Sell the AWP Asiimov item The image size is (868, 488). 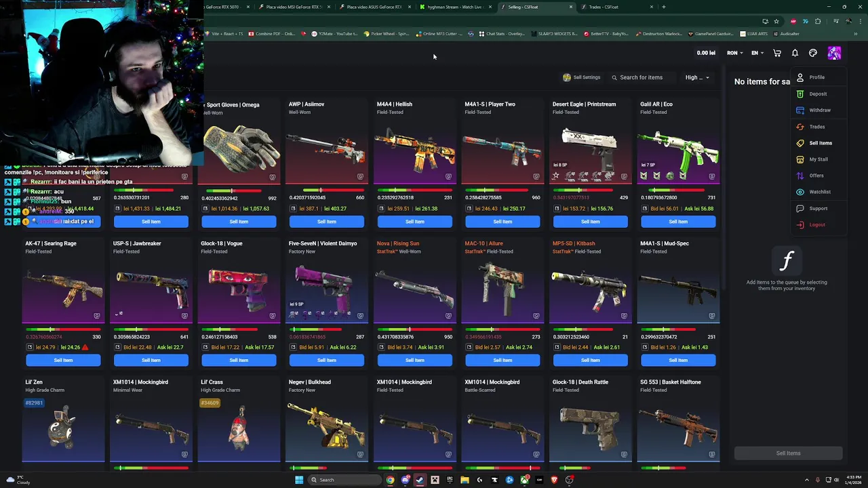(327, 222)
